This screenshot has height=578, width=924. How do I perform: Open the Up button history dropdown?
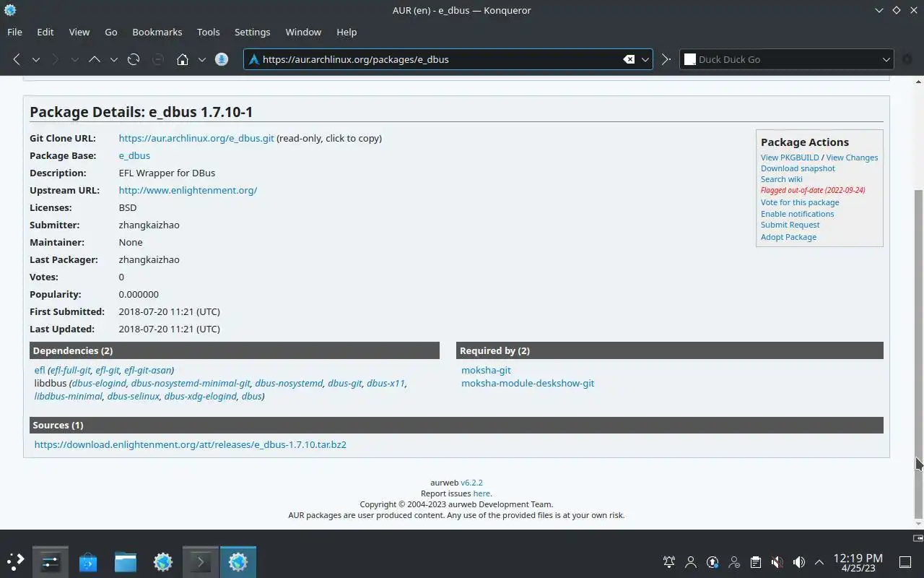(113, 59)
